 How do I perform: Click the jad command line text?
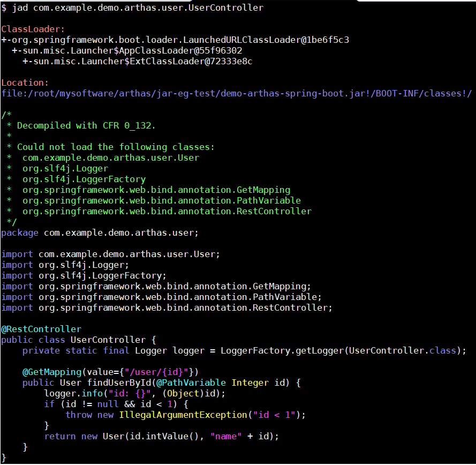(x=132, y=8)
